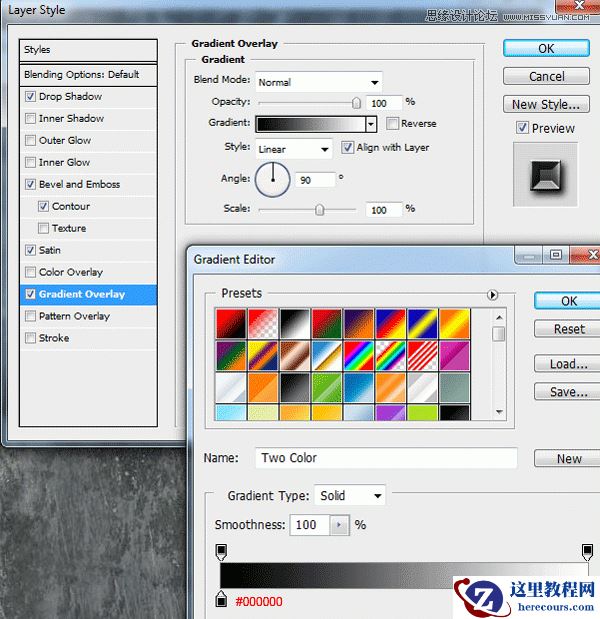Toggle the Drop Shadow checkbox
This screenshot has width=600, height=619.
(30, 96)
